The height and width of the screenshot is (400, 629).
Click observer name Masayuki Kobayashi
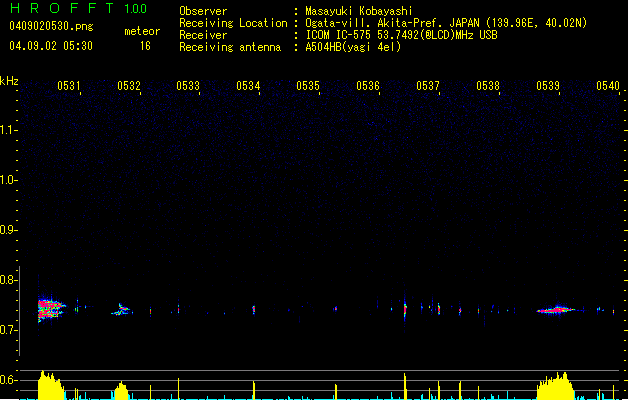(x=359, y=11)
